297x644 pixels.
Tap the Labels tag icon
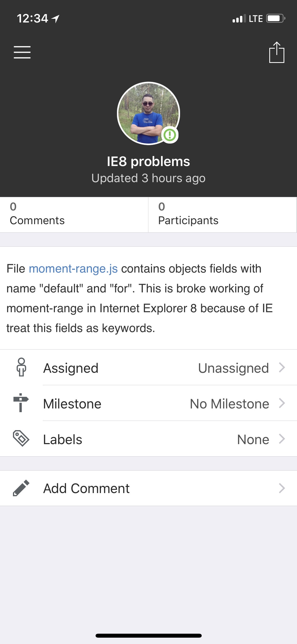click(21, 439)
